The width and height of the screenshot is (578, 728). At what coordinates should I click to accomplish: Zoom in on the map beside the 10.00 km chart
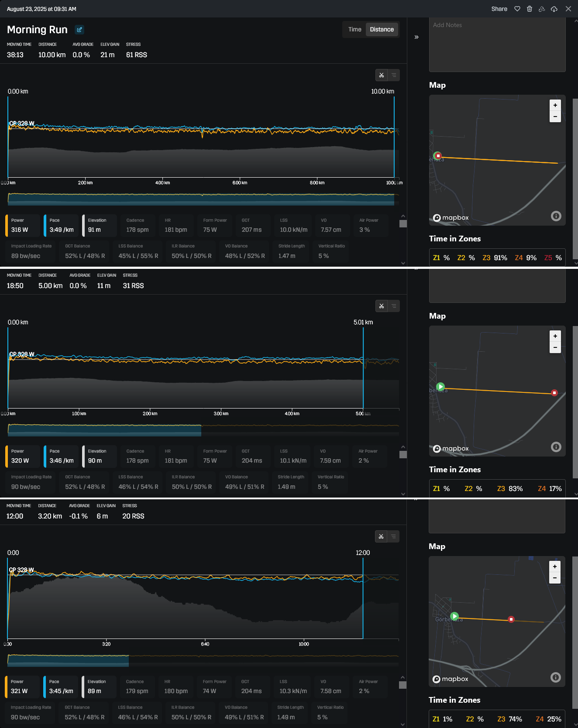555,105
